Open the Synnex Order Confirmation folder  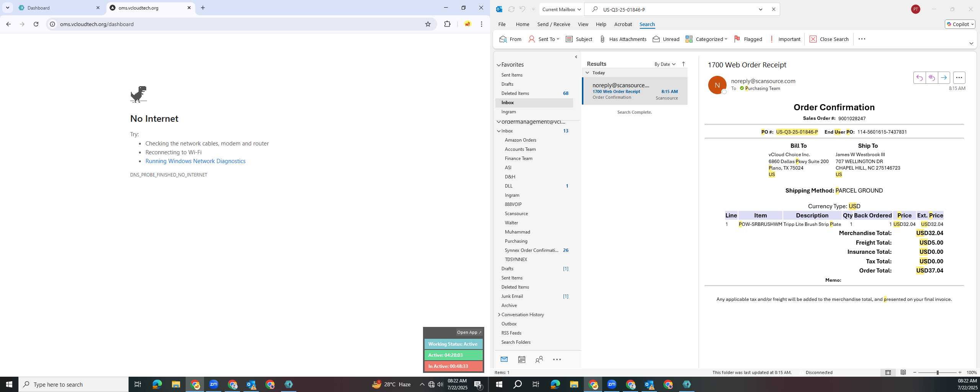(531, 250)
